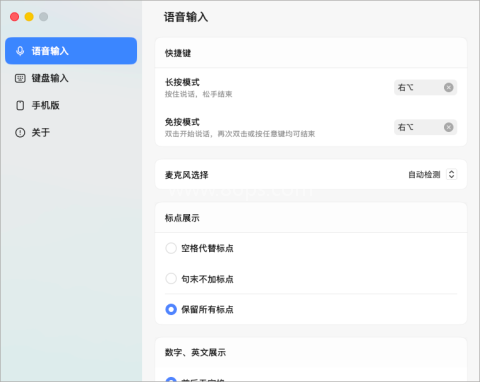
Task: Minimize the window with the yellow button
Action: coord(29,17)
